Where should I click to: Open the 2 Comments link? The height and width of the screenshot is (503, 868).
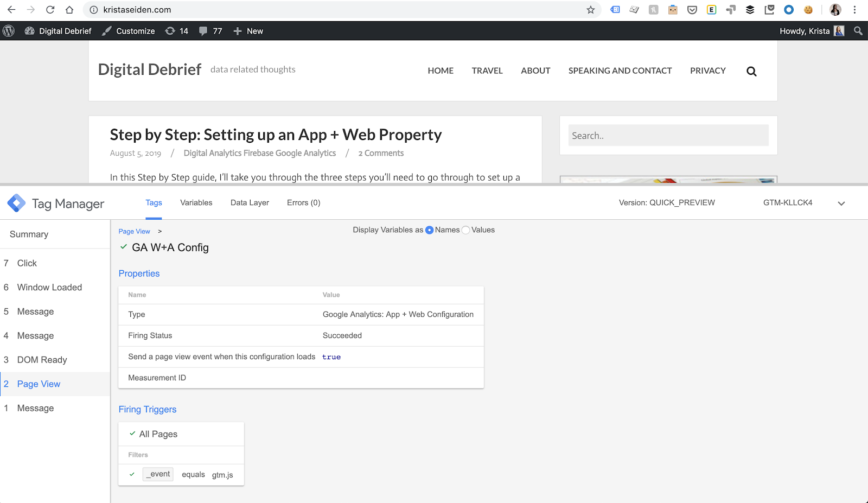(x=381, y=154)
